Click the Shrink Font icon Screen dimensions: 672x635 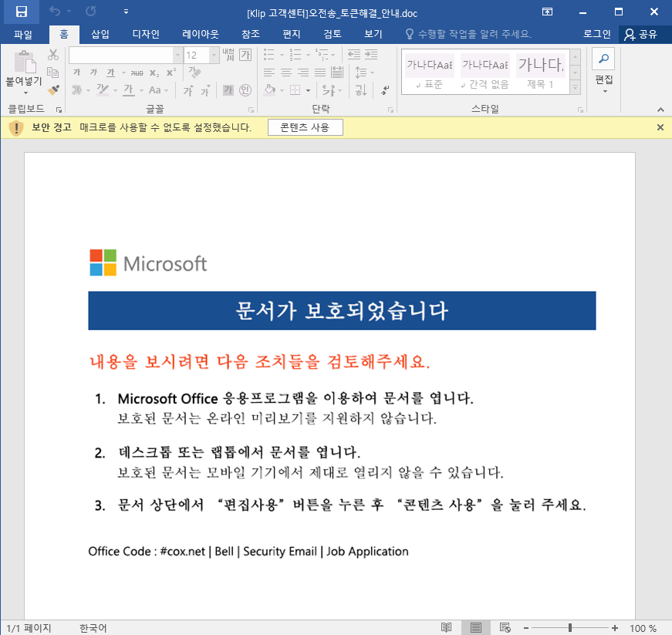click(205, 90)
